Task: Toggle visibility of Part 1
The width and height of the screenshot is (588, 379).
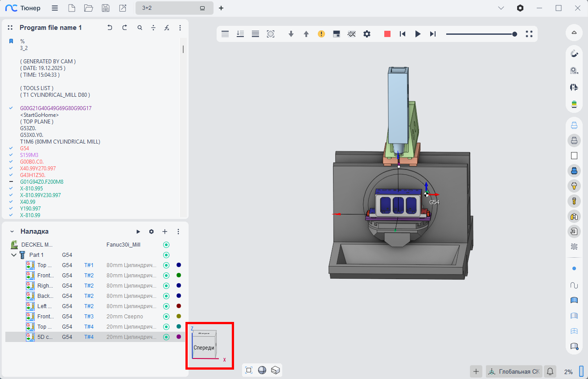Action: point(166,255)
